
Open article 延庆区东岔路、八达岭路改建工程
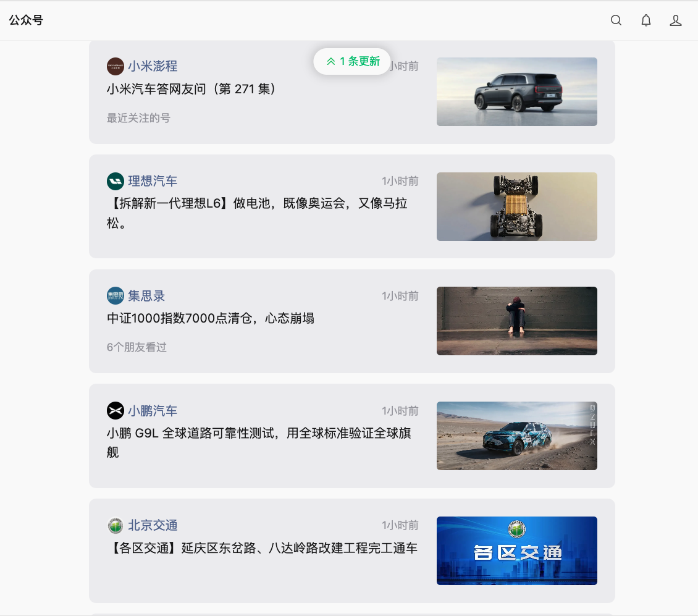[262, 548]
